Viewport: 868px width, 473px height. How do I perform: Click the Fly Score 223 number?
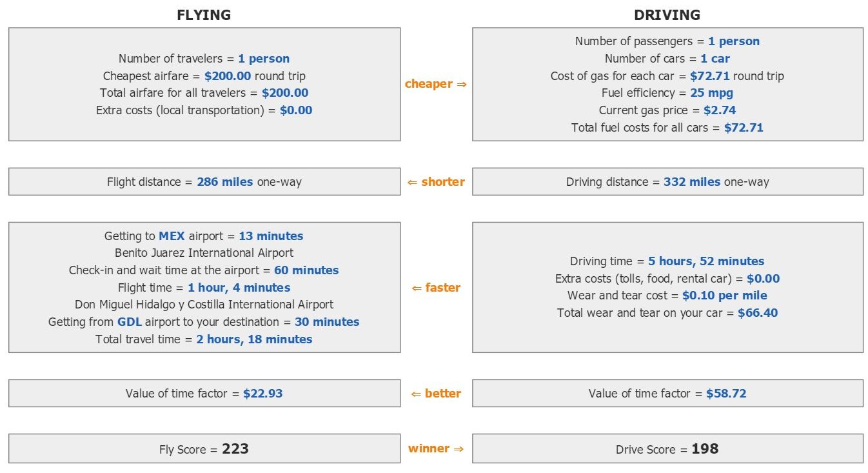click(235, 449)
